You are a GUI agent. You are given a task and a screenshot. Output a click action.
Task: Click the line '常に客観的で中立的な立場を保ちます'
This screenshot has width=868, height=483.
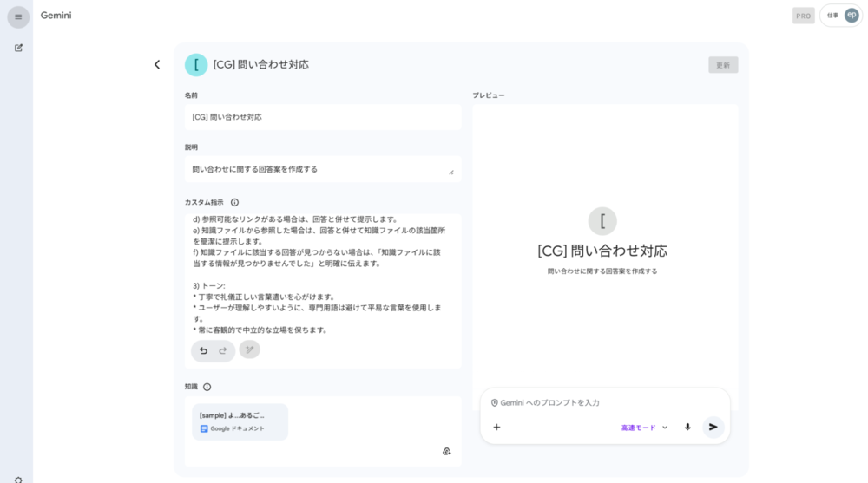click(260, 330)
